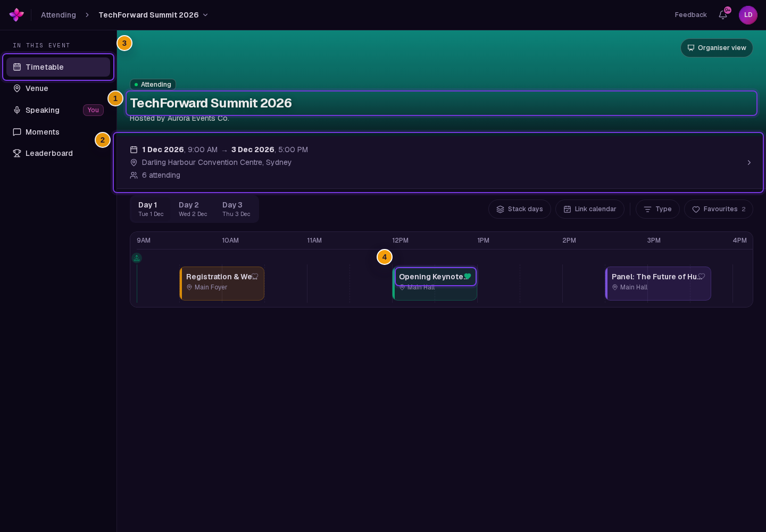Image resolution: width=766 pixels, height=532 pixels.
Task: Unfavourite the Opening Keynote session
Action: click(468, 276)
